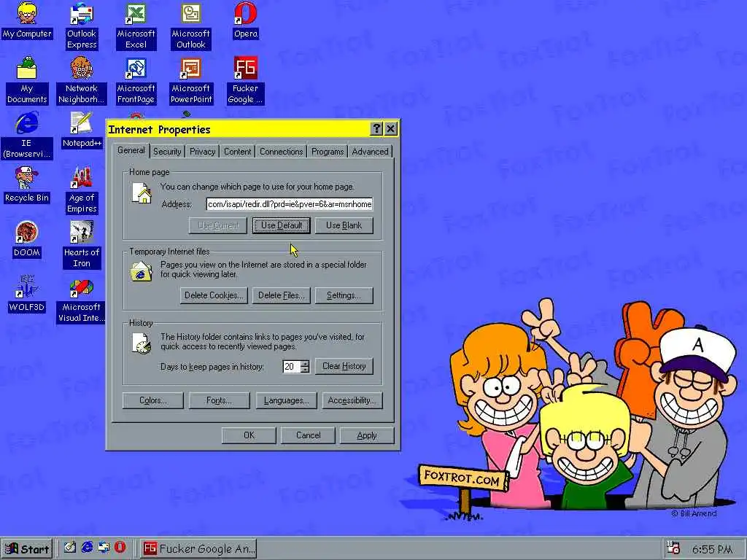Screen dimensions: 747x560
Task: Select the Microsoft Outlook desktop shortcut
Action: pos(190,27)
